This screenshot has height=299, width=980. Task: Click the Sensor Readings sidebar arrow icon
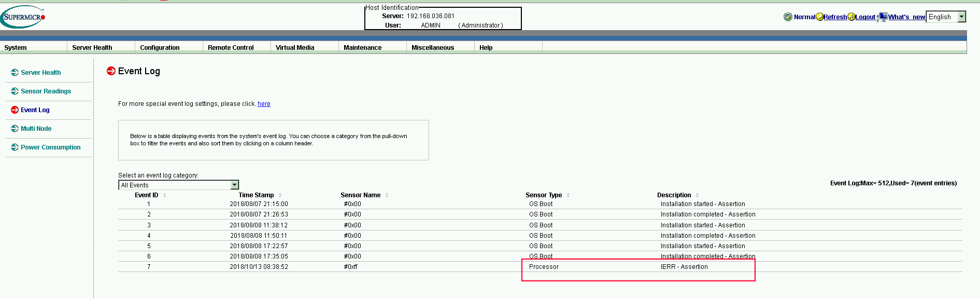pyautogui.click(x=15, y=91)
